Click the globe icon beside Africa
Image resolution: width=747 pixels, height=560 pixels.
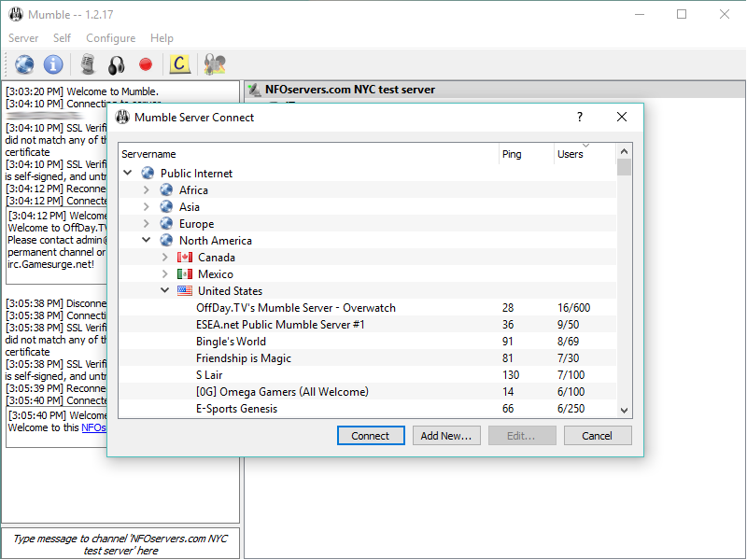click(166, 190)
